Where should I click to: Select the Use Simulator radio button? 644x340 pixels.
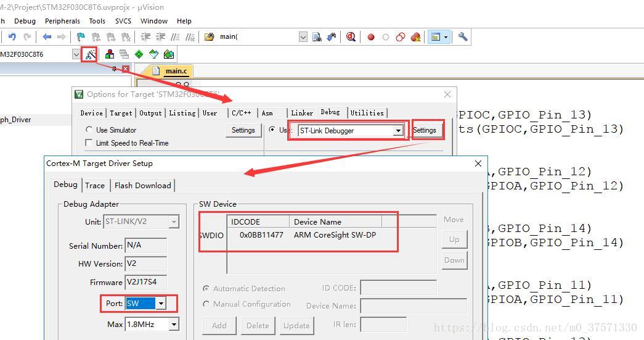pyautogui.click(x=89, y=130)
